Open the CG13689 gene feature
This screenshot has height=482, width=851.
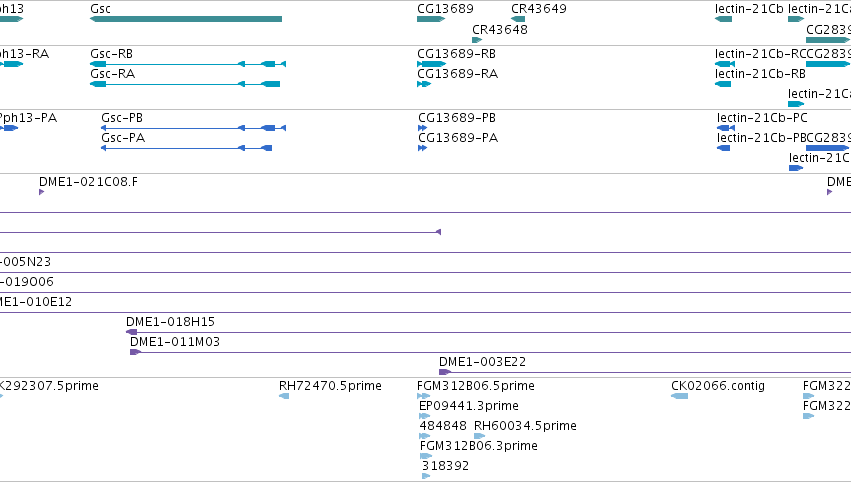[431, 19]
